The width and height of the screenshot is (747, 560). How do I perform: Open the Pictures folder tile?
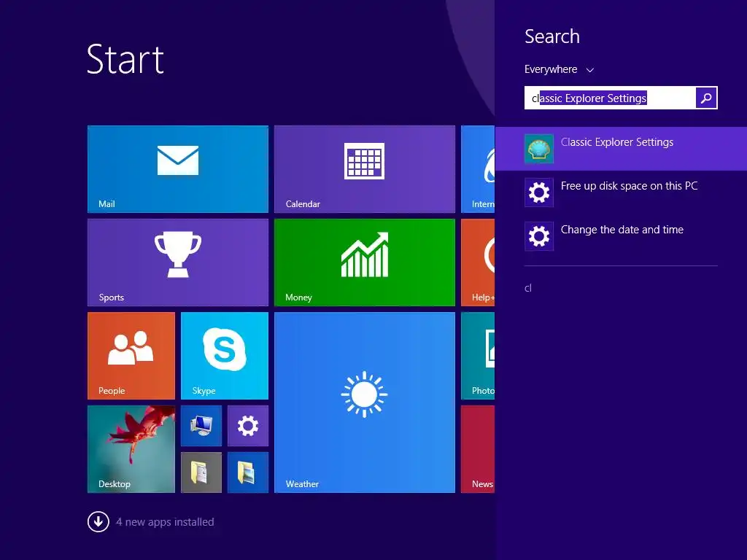coord(248,472)
